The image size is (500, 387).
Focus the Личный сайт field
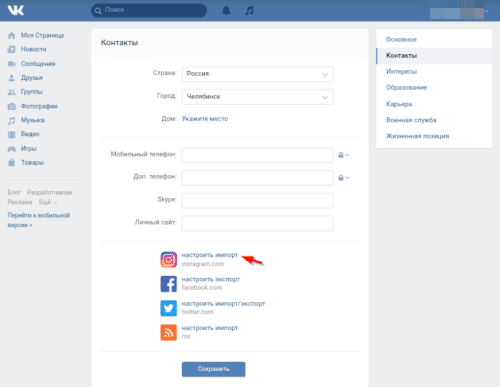pos(257,223)
